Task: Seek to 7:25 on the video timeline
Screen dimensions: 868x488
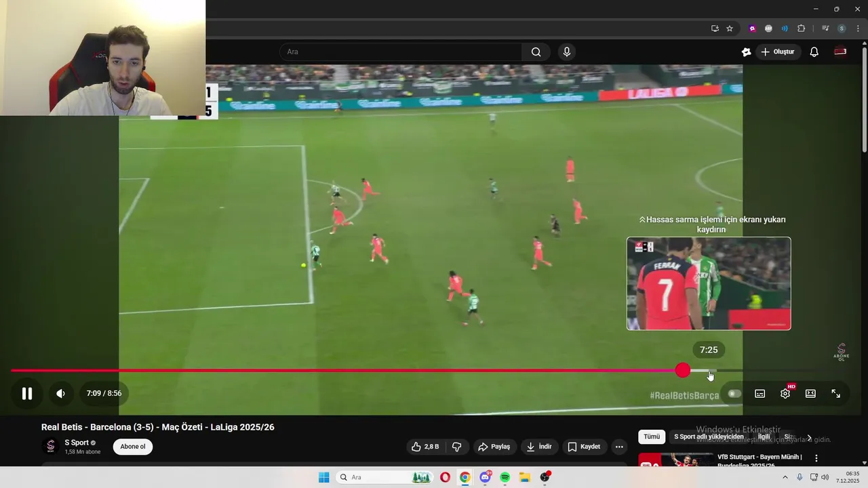Action: pos(709,371)
